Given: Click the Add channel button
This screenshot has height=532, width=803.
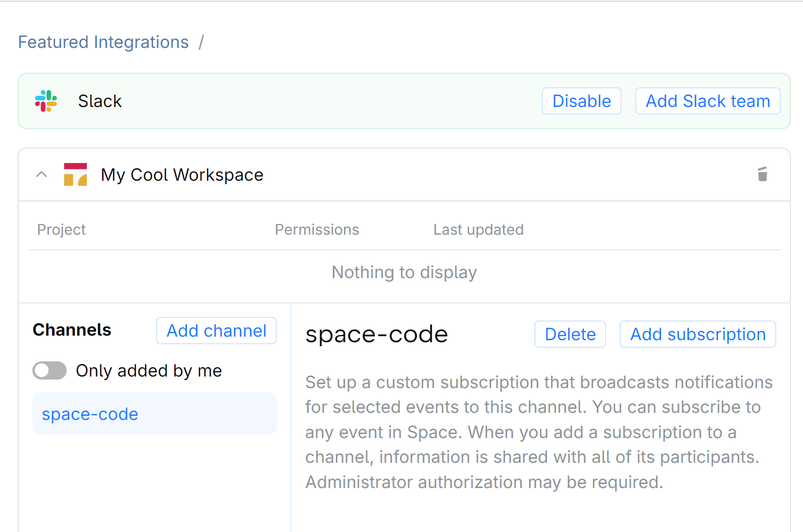Looking at the screenshot, I should pyautogui.click(x=216, y=331).
